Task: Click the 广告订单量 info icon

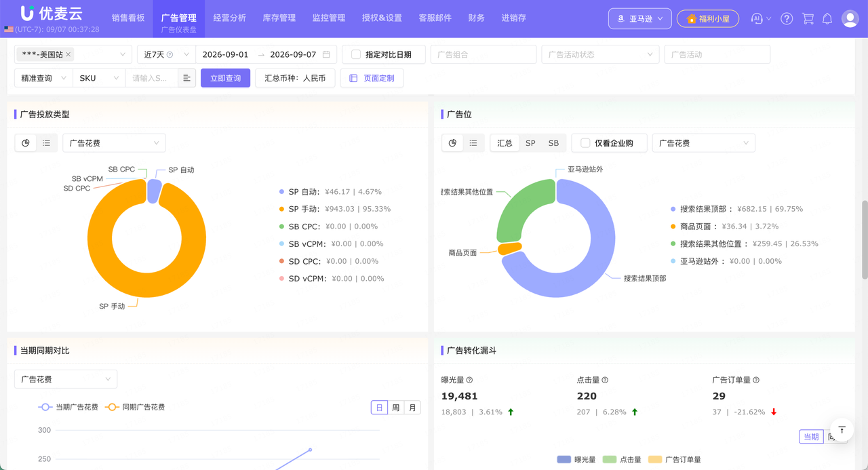Action: [x=756, y=380]
